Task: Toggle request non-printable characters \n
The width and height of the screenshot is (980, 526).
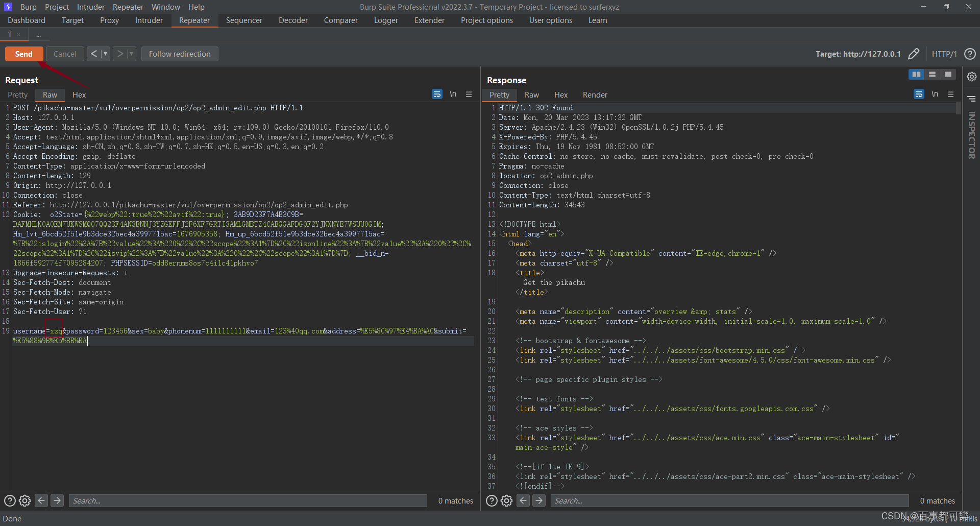Action: [453, 94]
